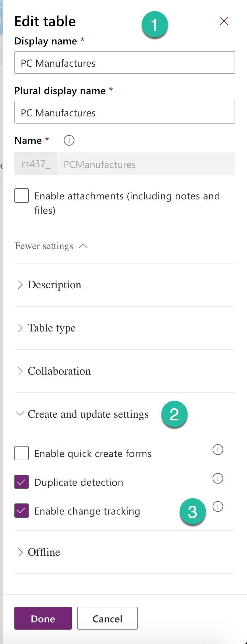Expand the Offline section
This screenshot has height=644, width=247.
point(124,552)
